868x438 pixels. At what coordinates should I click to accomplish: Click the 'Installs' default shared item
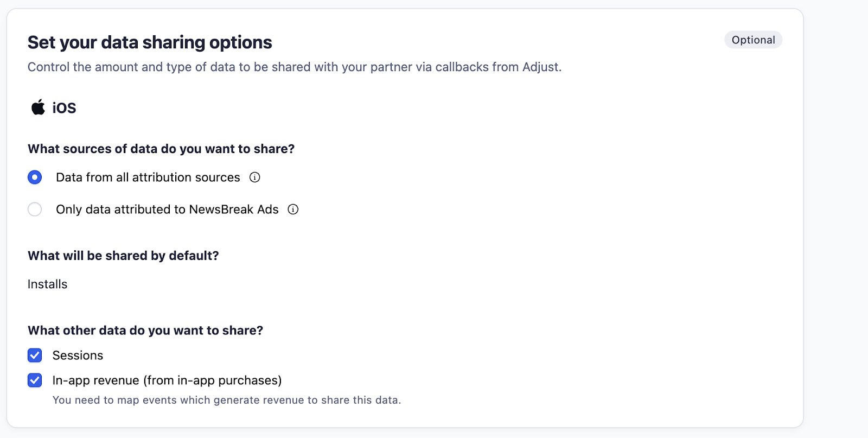tap(48, 284)
